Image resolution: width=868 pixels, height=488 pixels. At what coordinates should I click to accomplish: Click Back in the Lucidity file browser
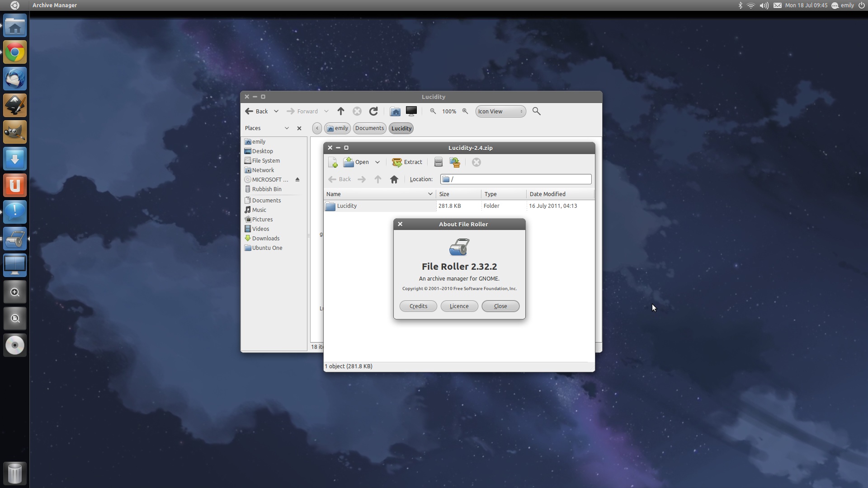coord(256,111)
